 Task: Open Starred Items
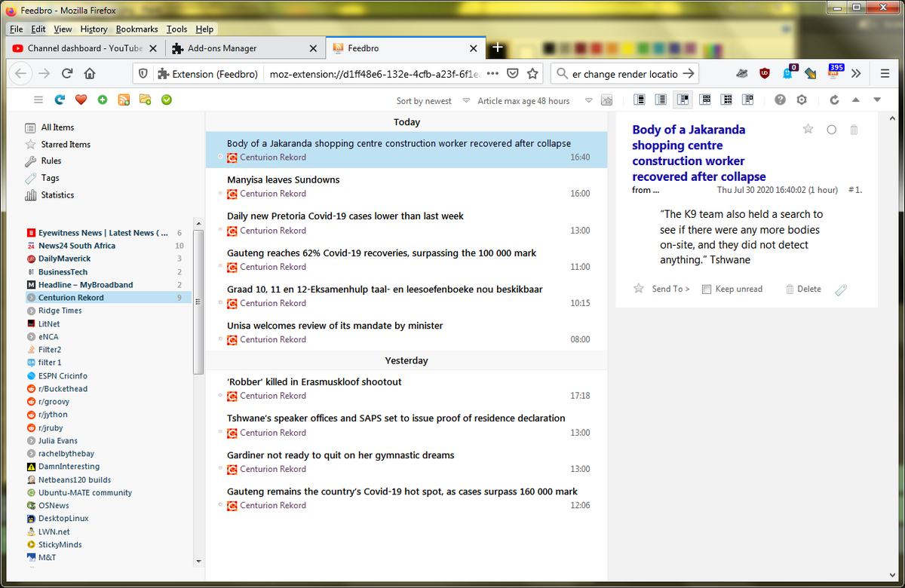pos(66,144)
